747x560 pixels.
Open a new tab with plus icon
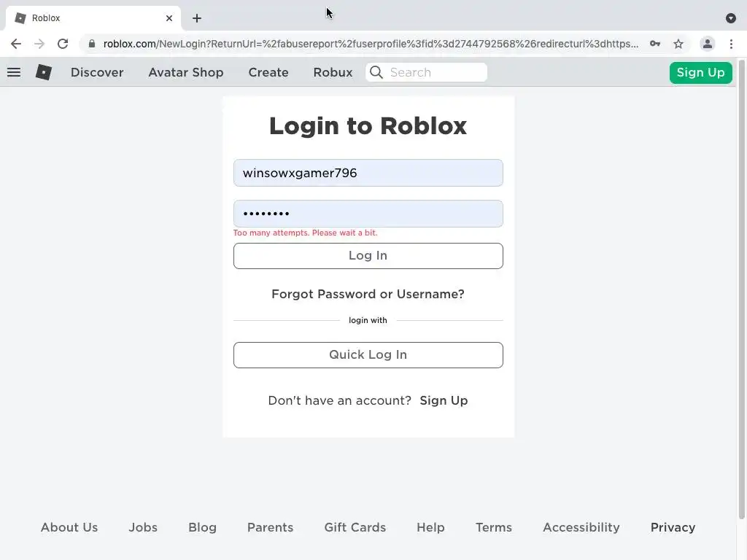coord(197,18)
